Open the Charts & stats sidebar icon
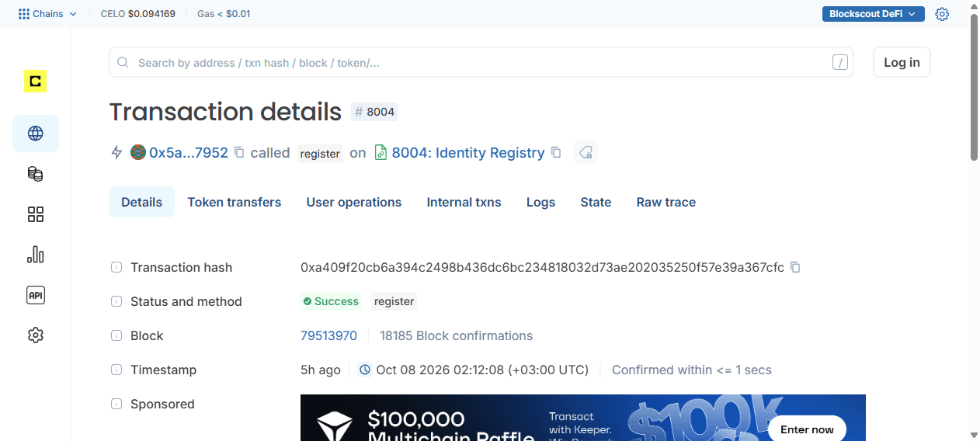Image resolution: width=980 pixels, height=441 pixels. (35, 255)
